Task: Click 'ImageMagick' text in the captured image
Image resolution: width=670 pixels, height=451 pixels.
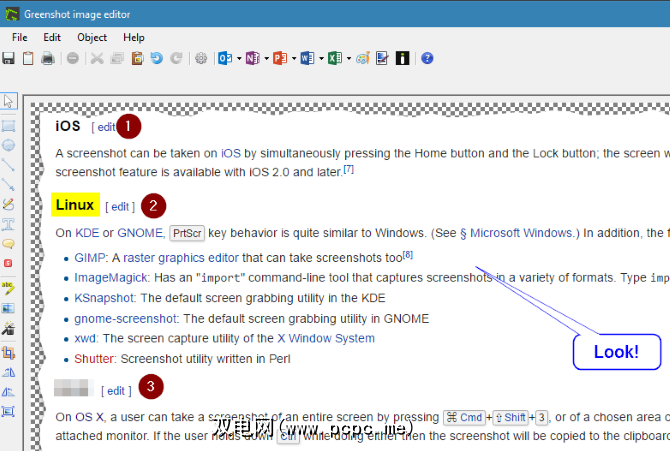Action: (x=111, y=278)
